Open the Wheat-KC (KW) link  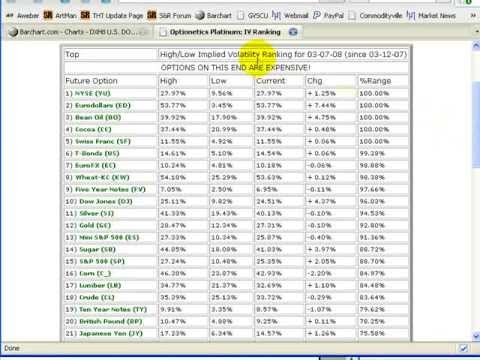[x=102, y=178]
